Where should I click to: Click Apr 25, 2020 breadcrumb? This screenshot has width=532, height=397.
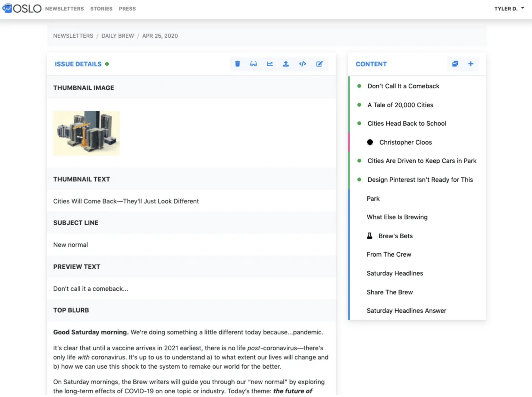pos(160,36)
